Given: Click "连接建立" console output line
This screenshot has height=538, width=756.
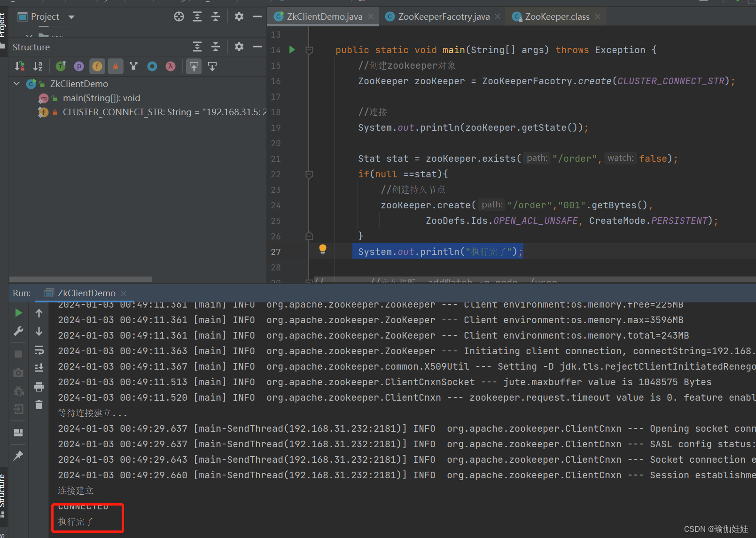Looking at the screenshot, I should point(76,491).
